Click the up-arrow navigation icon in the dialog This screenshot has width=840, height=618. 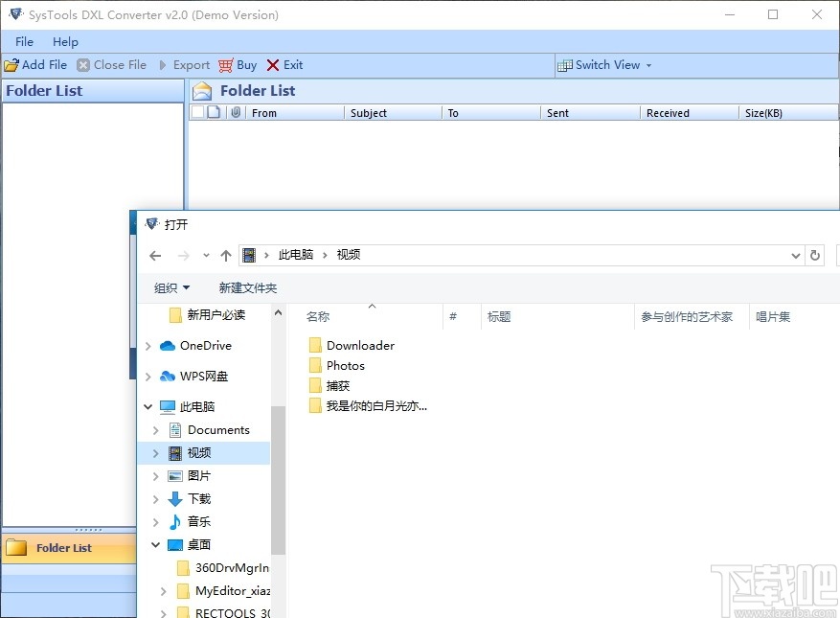pos(226,255)
